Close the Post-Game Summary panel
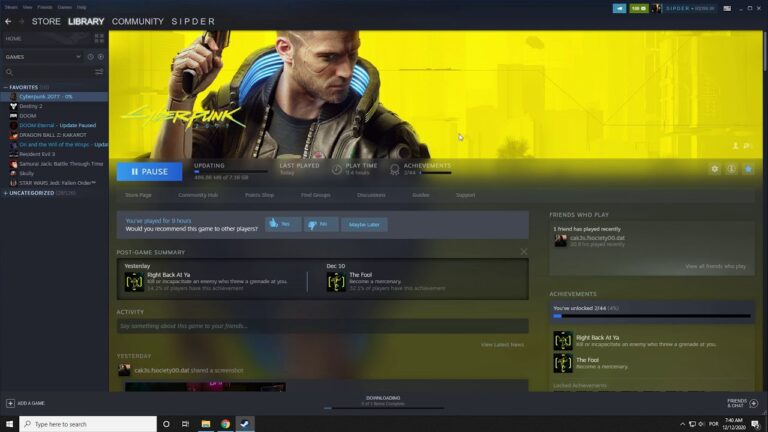 (x=524, y=252)
